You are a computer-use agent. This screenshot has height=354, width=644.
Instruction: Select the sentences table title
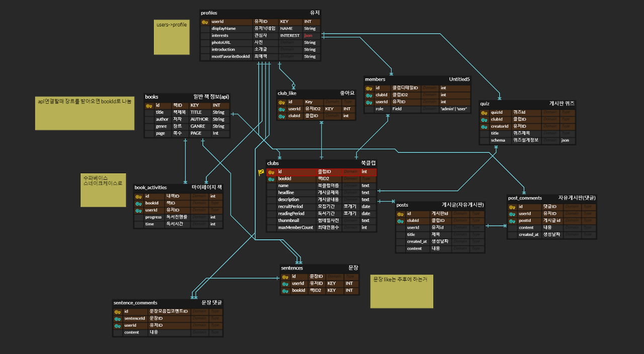(x=292, y=268)
